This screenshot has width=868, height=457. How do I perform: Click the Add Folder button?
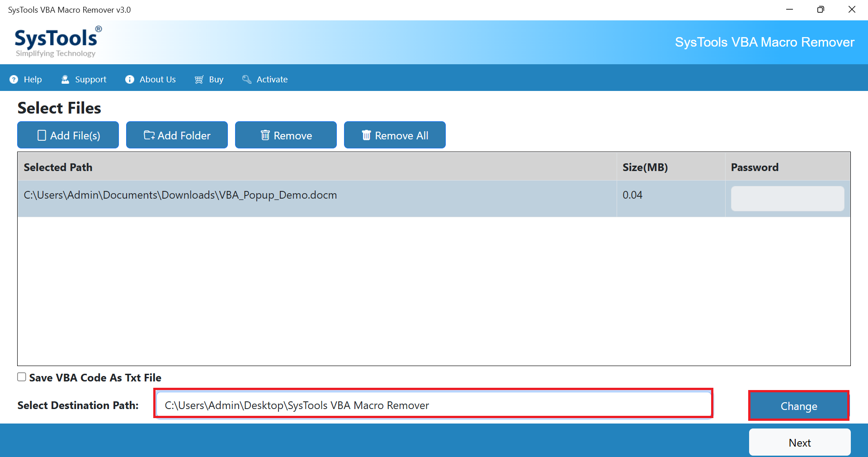pos(177,135)
